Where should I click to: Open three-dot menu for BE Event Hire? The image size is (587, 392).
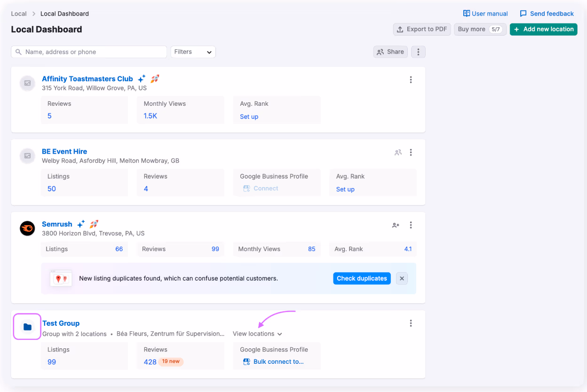[x=411, y=152]
